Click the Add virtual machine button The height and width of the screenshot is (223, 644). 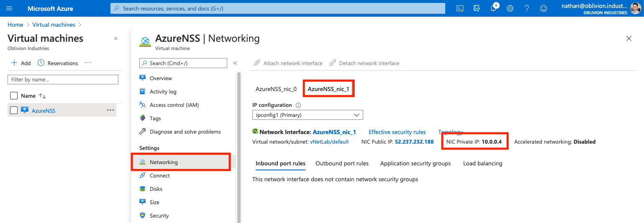(21, 63)
